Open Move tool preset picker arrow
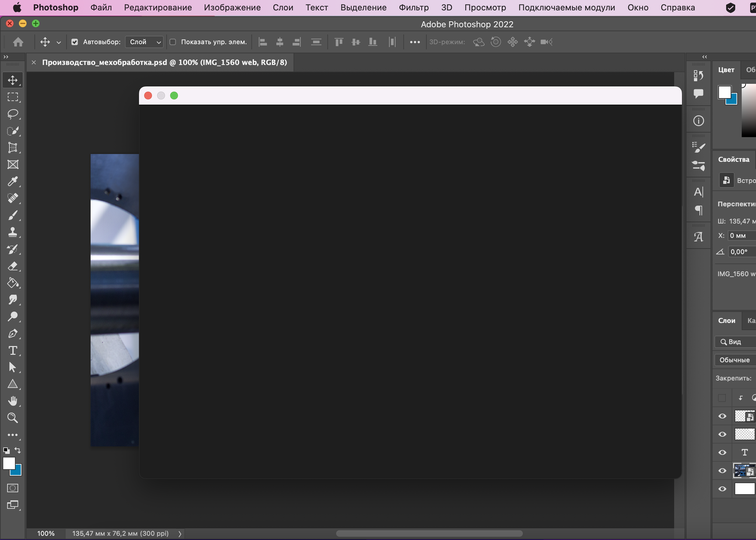 click(59, 43)
